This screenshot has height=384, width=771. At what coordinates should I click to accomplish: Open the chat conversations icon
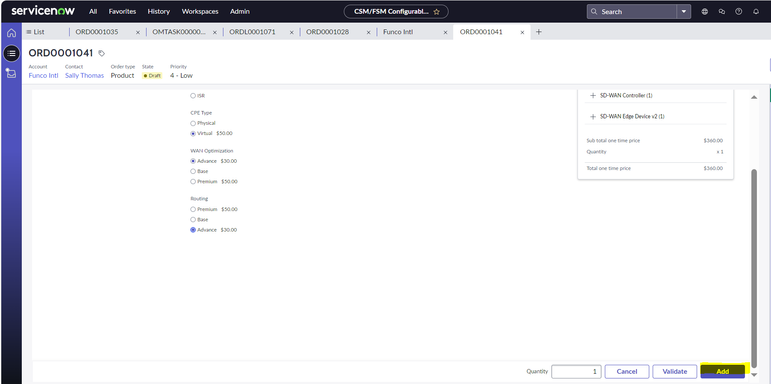coord(721,12)
